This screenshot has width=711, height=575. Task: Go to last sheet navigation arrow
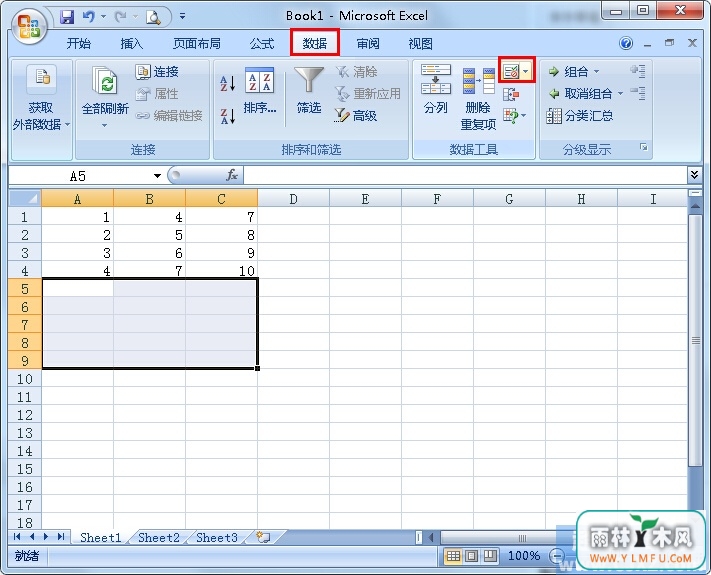61,537
